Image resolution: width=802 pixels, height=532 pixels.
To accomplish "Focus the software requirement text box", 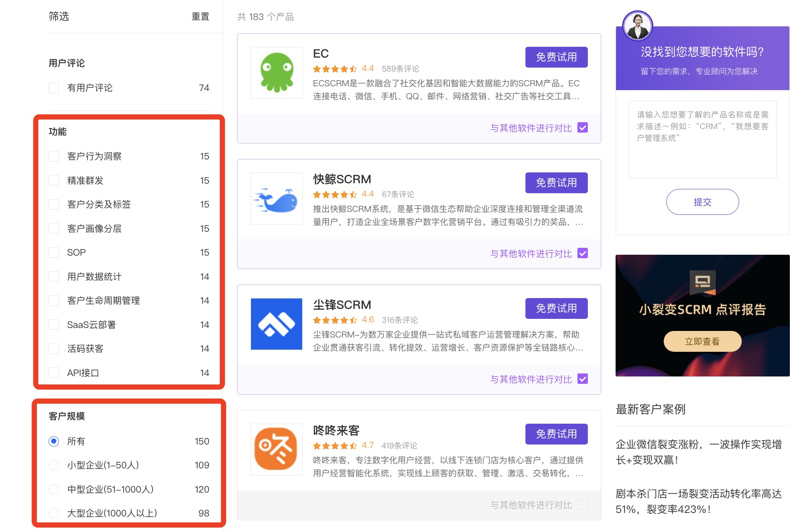I will 702,139.
